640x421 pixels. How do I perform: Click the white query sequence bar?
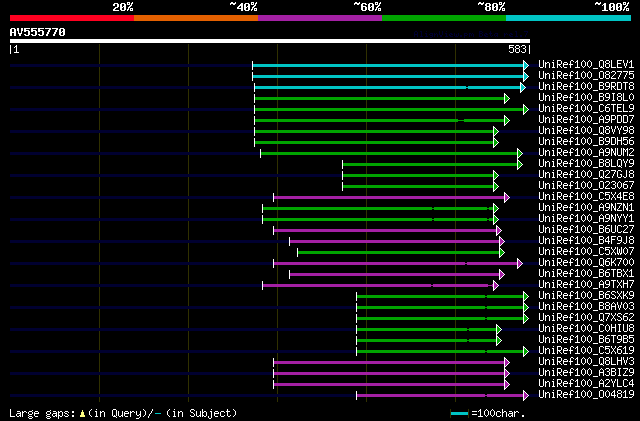[270, 41]
